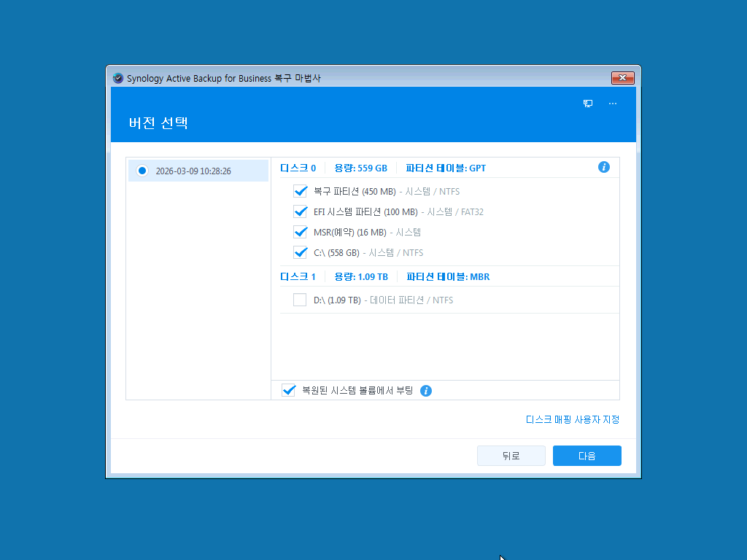The width and height of the screenshot is (747, 560).
Task: Click the 파티션 테이블: GPT text
Action: 446,168
